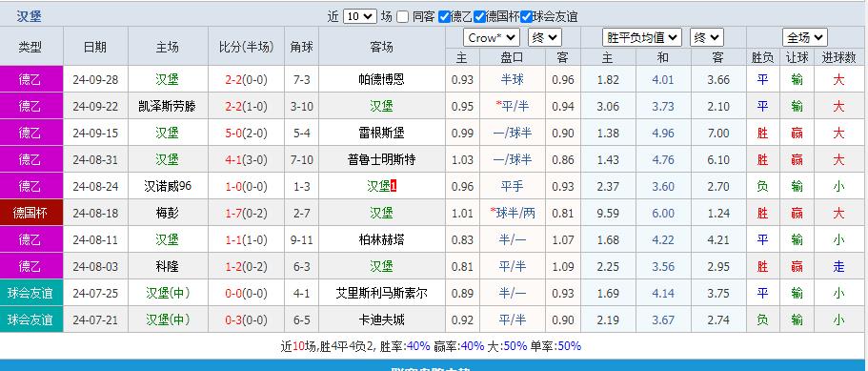Open the 卡迪夫城 team link
Screen dimensions: 868x371
[381, 319]
